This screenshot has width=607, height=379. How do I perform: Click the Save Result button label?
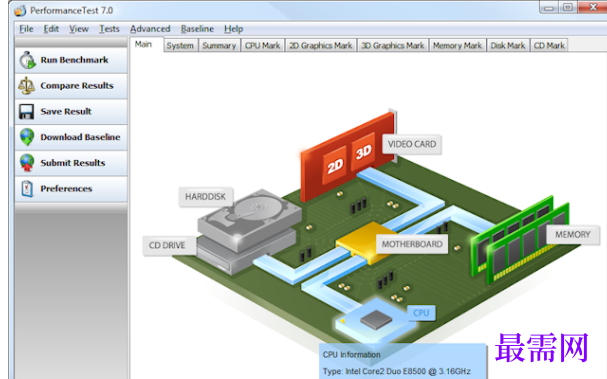coord(66,111)
